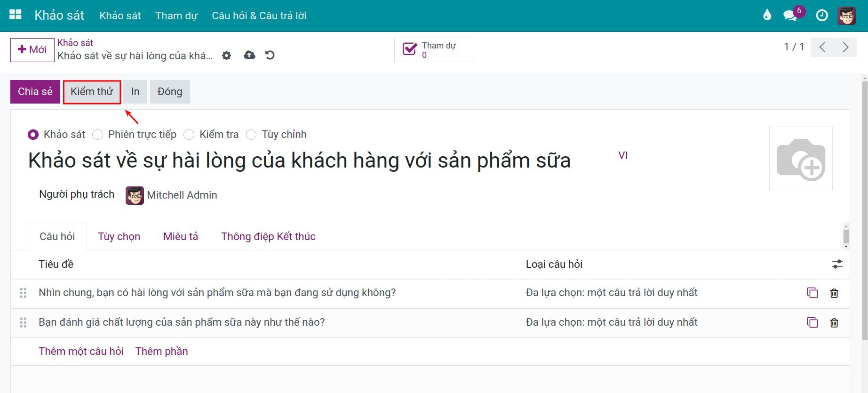Select the 'Khảo sát' radio option

pyautogui.click(x=33, y=135)
